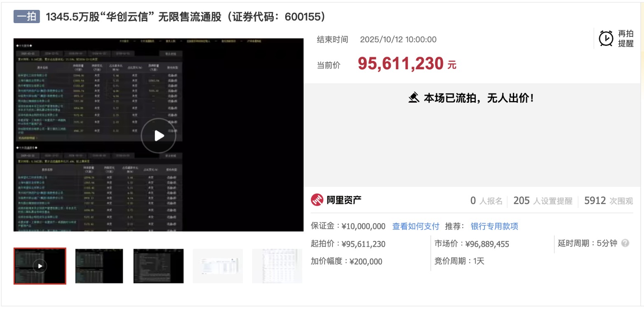
Task: Click the 5912 次围观 view counter
Action: tap(608, 201)
